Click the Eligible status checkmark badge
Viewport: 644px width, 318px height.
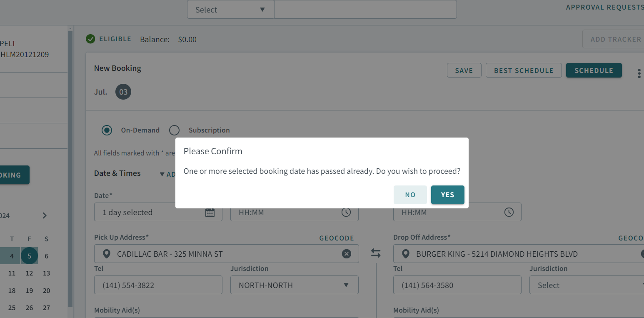coord(90,39)
